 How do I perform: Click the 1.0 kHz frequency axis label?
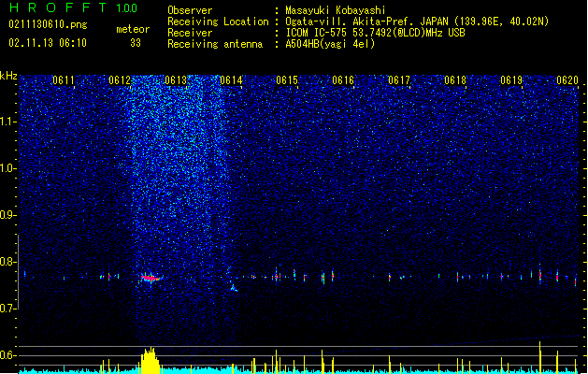(8, 168)
